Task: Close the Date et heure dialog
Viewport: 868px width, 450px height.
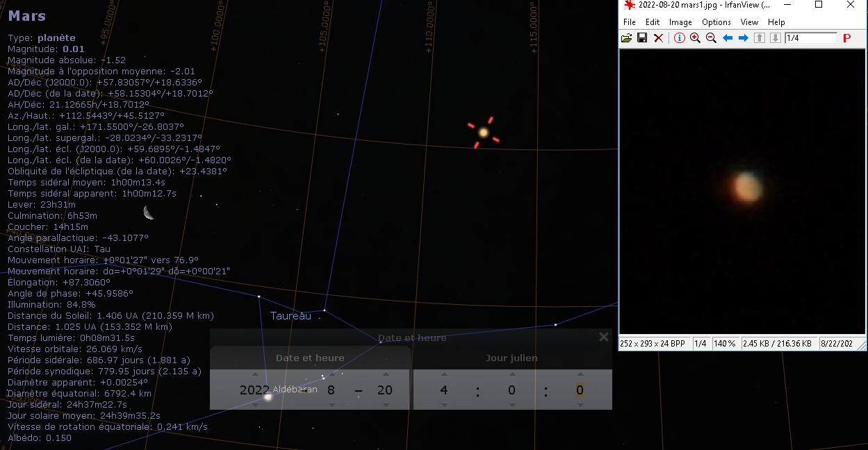Action: point(603,337)
